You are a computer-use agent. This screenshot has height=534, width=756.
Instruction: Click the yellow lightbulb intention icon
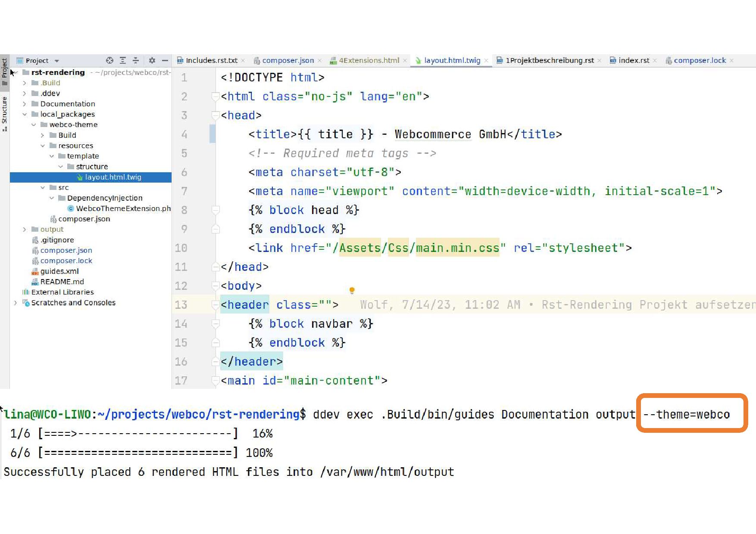[352, 291]
